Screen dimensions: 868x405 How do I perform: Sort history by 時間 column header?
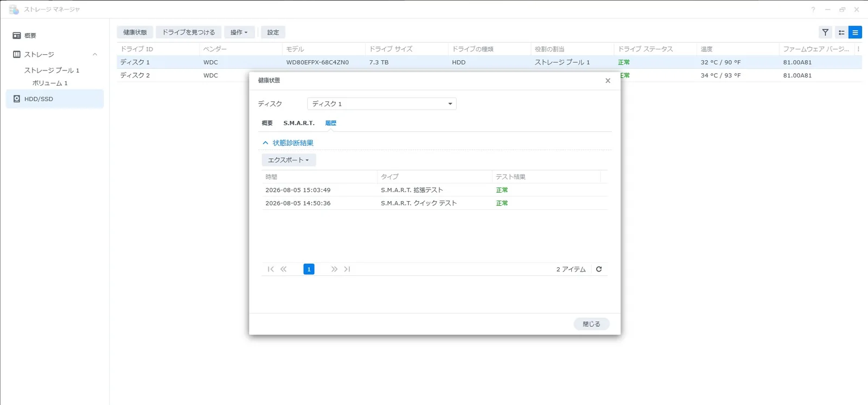click(319, 177)
